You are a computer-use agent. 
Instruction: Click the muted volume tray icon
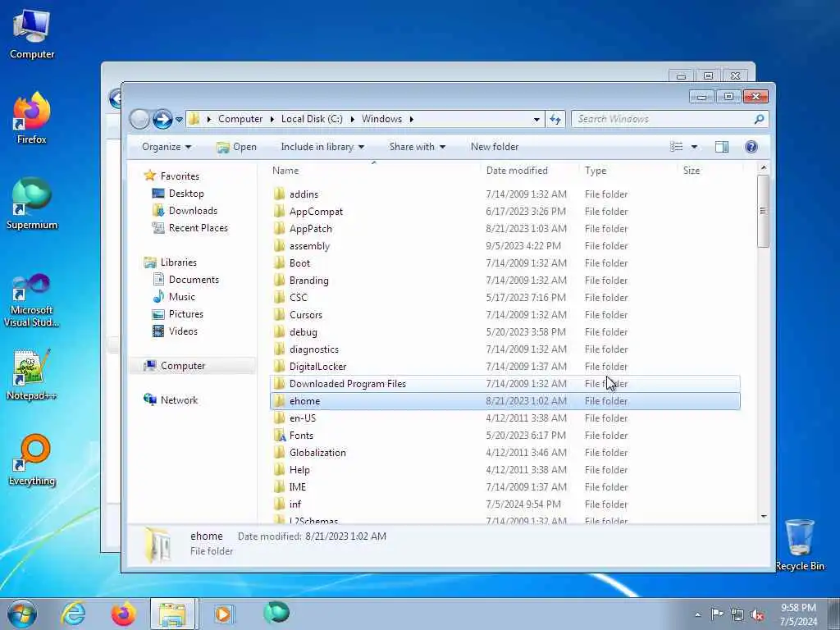click(x=757, y=614)
